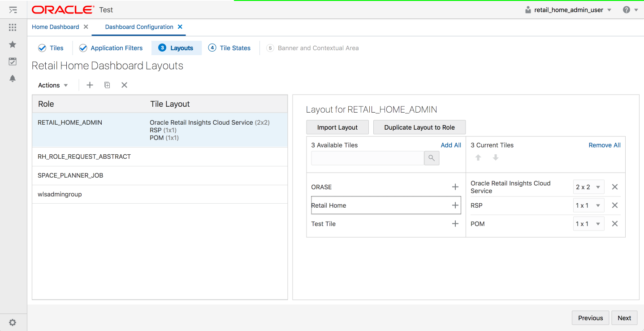Open settings gear icon in sidebar
The image size is (644, 331).
click(13, 322)
